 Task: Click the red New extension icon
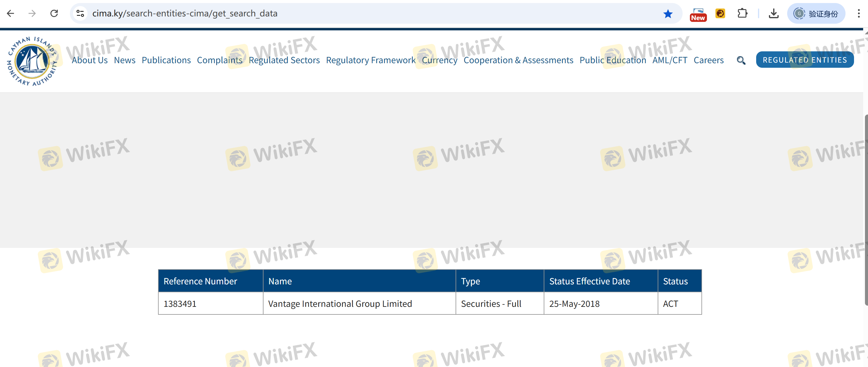[698, 14]
